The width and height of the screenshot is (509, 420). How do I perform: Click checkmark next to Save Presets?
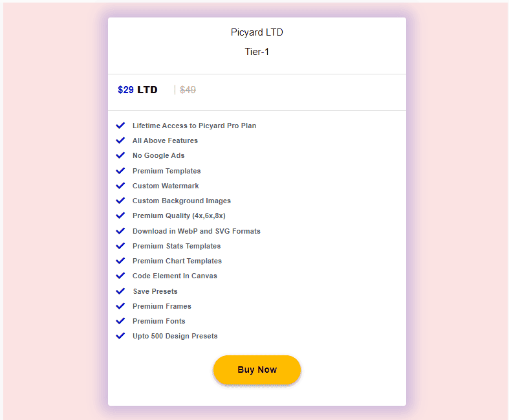click(120, 291)
